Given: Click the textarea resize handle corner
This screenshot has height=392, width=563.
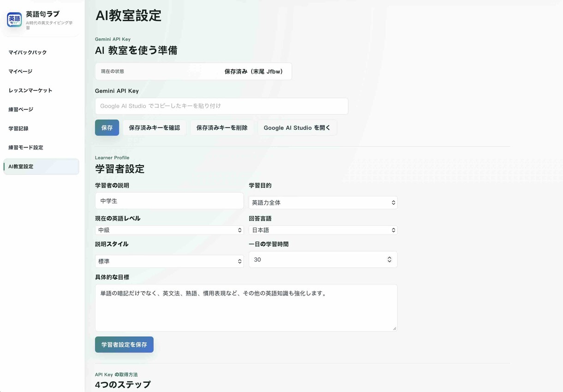Looking at the screenshot, I should coord(394,328).
